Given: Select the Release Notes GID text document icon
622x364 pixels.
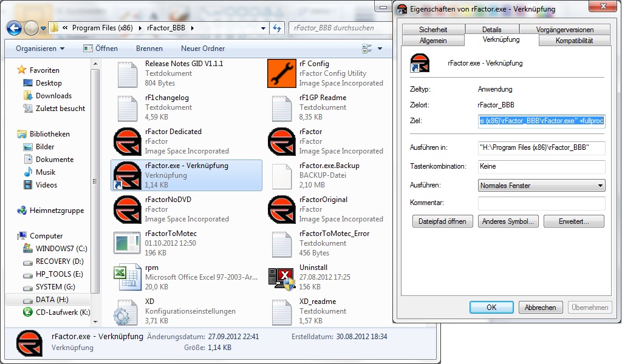Looking at the screenshot, I should 127,73.
